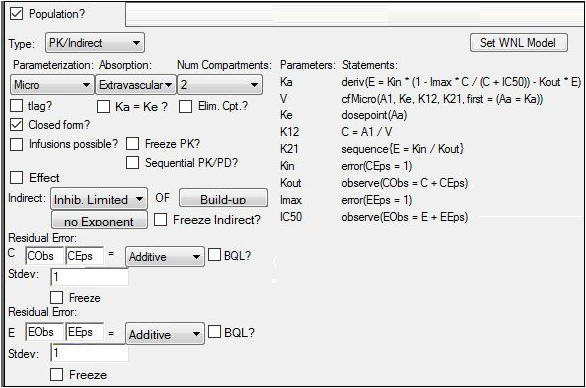Click the EObs input field
The width and height of the screenshot is (586, 388).
[x=45, y=332]
